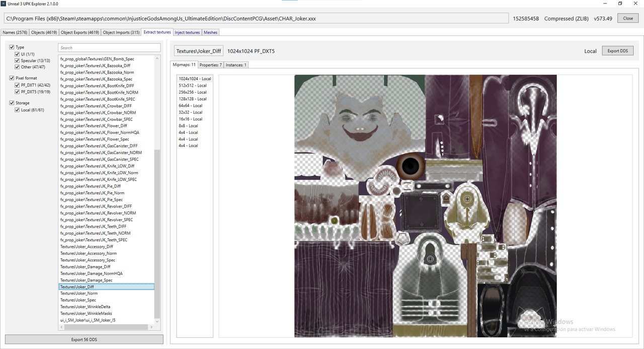
Task: Click the Unreal 3 UPK Explorer title icon
Action: point(3,4)
